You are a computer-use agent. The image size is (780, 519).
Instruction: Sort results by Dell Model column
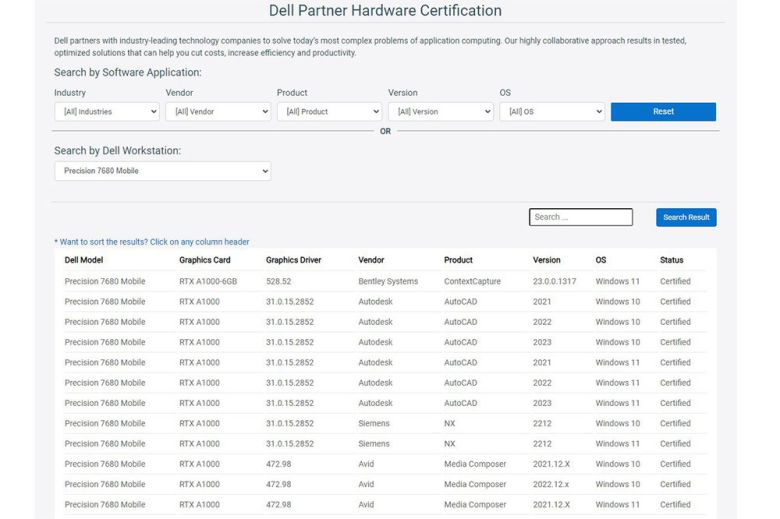(x=85, y=260)
